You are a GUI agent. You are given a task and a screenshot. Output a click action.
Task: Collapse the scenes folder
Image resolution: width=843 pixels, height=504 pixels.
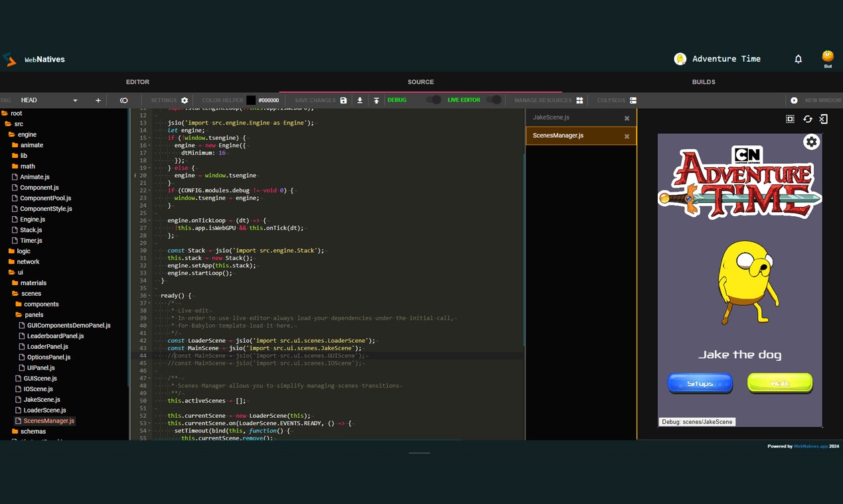pos(15,294)
